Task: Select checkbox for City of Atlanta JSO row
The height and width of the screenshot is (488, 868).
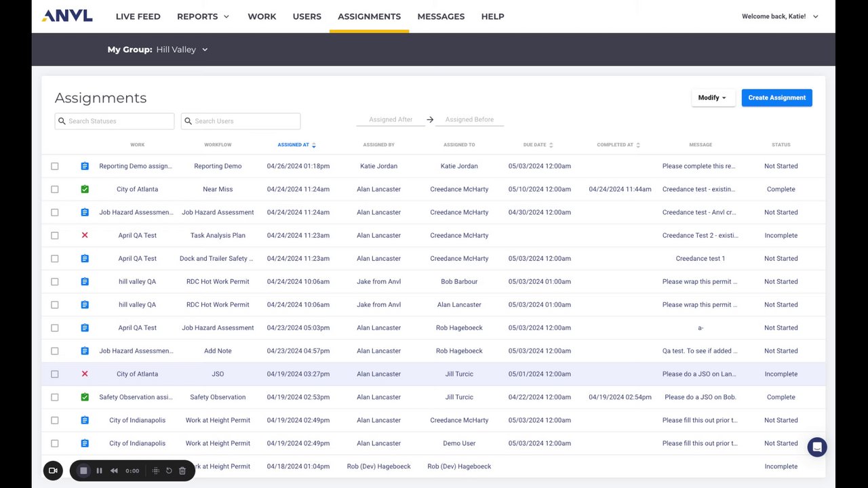Action: coord(55,374)
